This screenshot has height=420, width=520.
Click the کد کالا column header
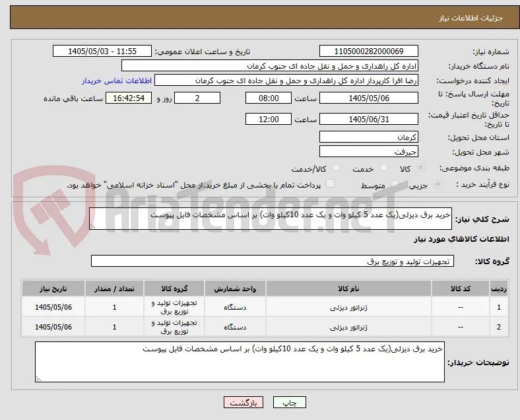coord(461,289)
